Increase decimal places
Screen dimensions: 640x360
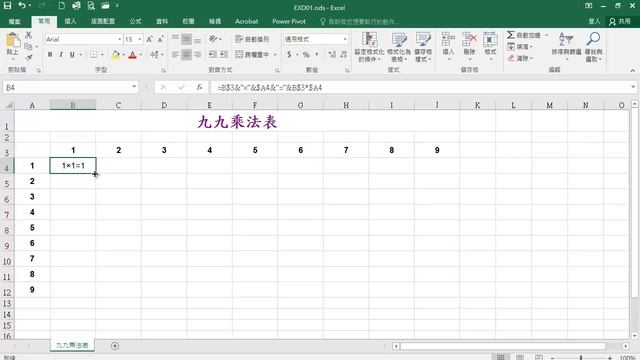pyautogui.click(x=332, y=54)
